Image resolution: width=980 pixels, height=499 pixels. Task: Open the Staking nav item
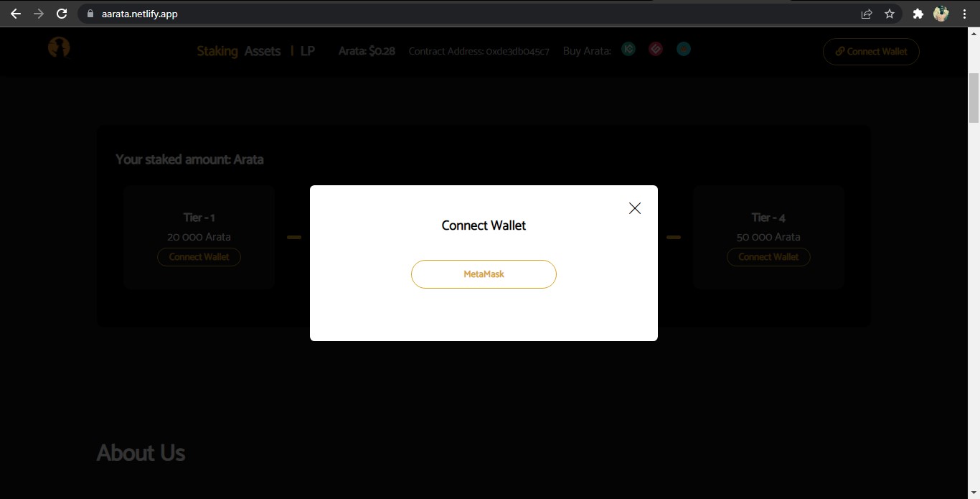click(x=217, y=51)
